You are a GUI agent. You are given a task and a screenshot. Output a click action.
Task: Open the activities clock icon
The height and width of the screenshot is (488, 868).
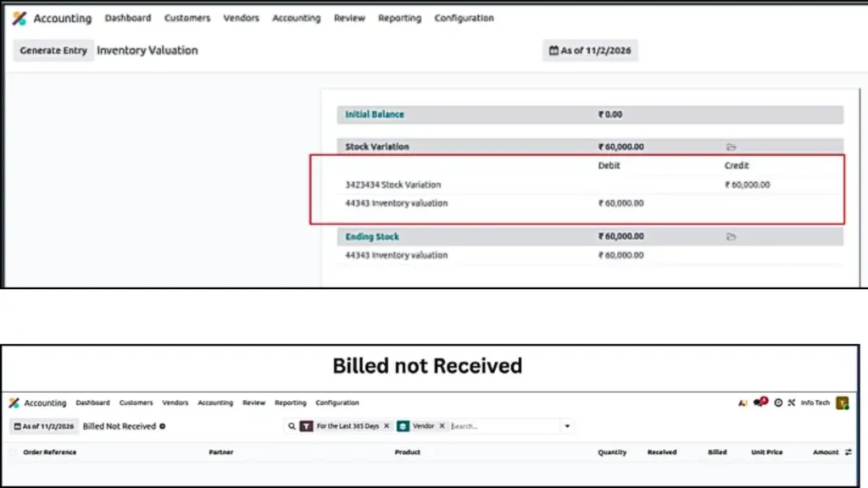(778, 402)
